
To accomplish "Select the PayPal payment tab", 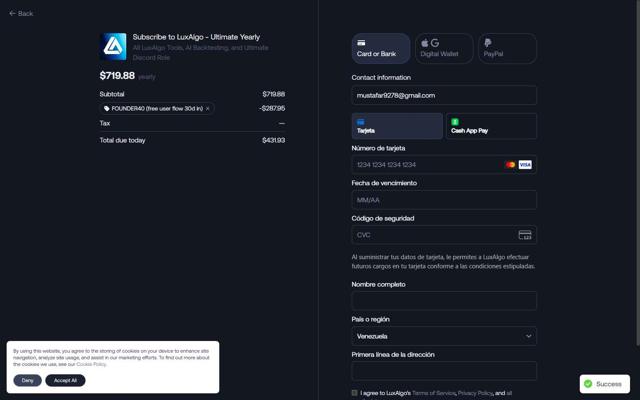I will 507,49.
